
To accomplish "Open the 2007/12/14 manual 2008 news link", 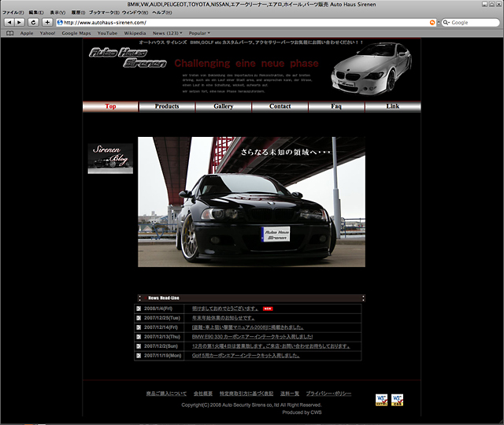I will (248, 327).
